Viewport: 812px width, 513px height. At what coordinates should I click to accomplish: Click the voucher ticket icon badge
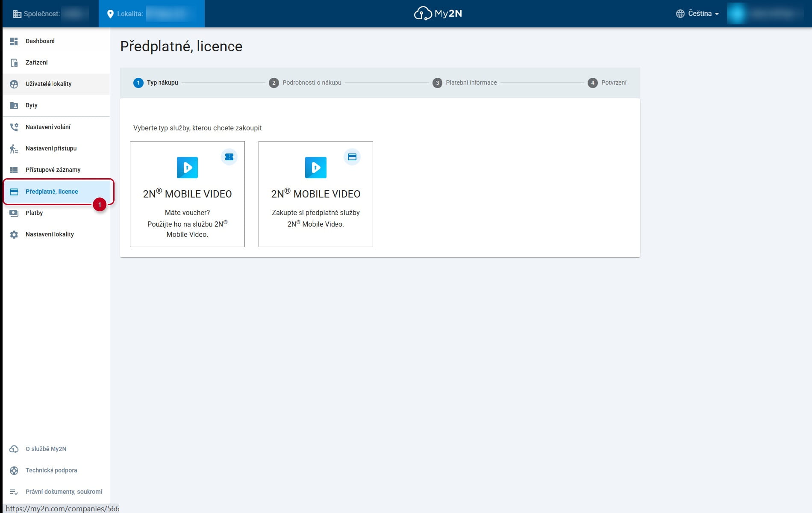coord(229,157)
